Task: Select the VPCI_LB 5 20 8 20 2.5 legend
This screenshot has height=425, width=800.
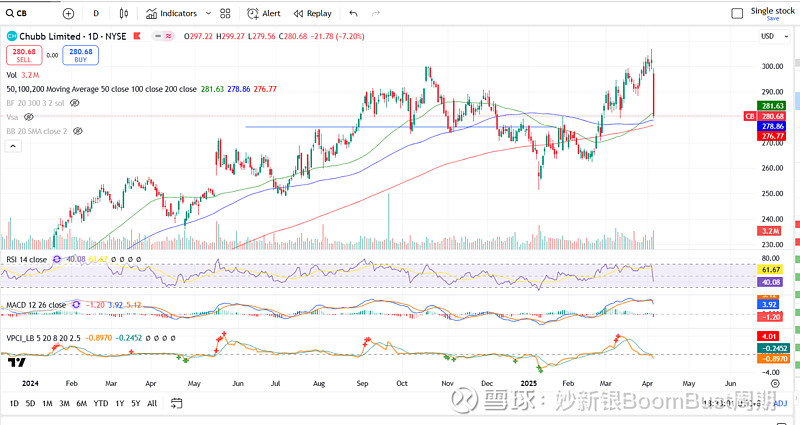Action: [43, 338]
